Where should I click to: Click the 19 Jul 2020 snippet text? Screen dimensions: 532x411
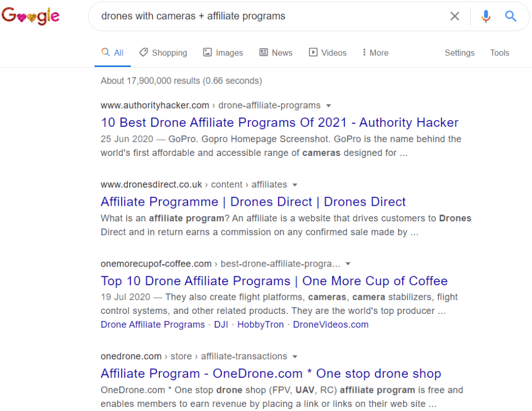click(x=279, y=304)
